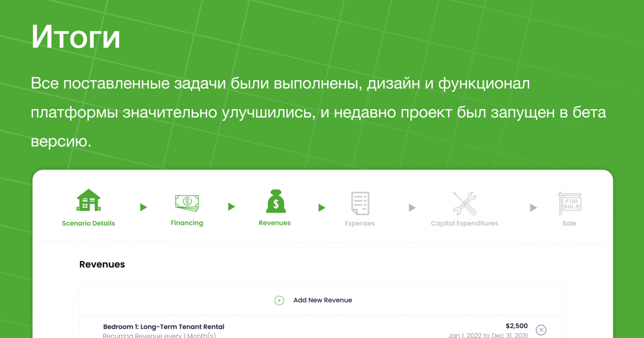Remove the Bedroom 1 revenue entry
Viewport: 644px width, 338px height.
pyautogui.click(x=541, y=330)
